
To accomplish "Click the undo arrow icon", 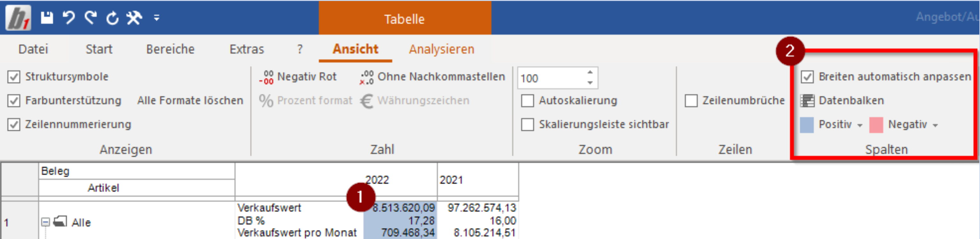I will pyautogui.click(x=69, y=18).
